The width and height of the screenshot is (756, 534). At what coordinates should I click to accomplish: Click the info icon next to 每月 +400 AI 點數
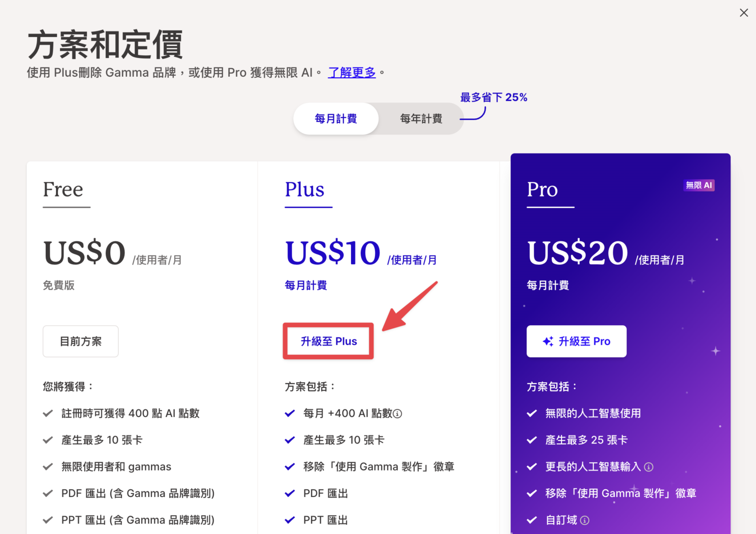pyautogui.click(x=398, y=413)
